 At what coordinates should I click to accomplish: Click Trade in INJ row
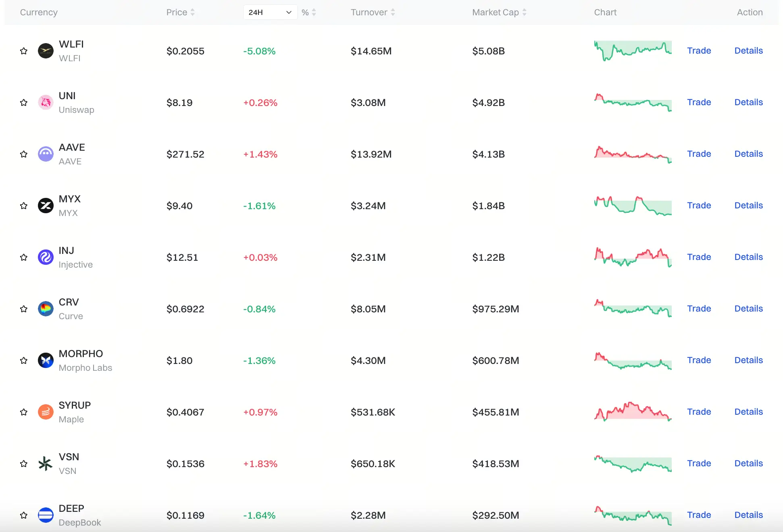click(x=699, y=257)
